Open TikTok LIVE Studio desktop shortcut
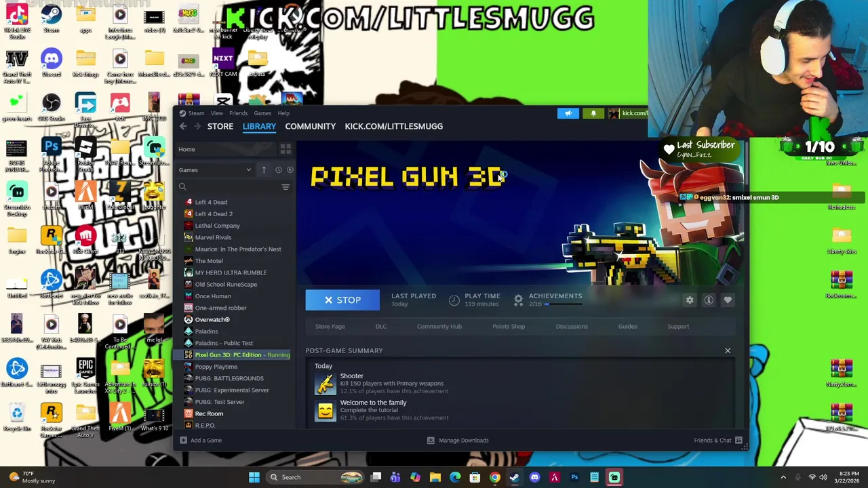 (x=17, y=20)
